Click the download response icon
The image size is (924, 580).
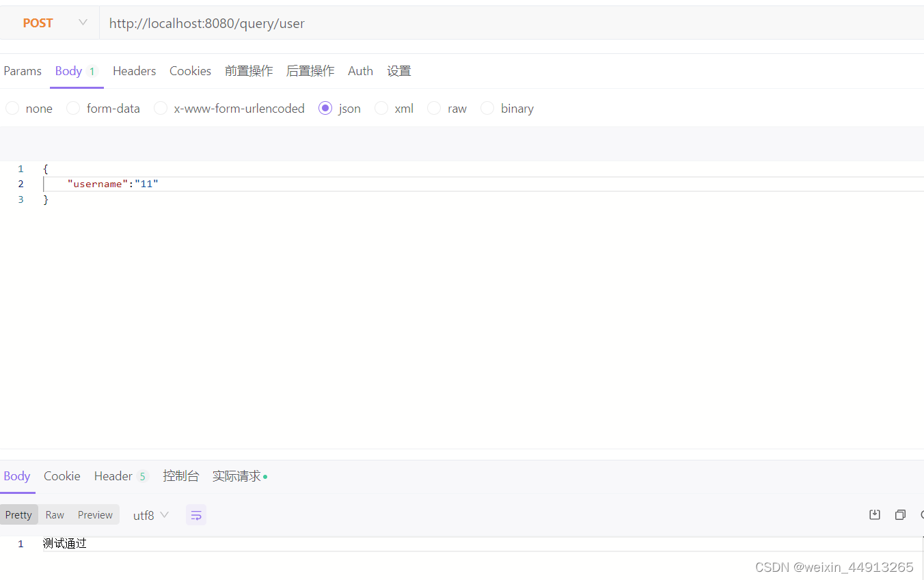[x=875, y=514]
